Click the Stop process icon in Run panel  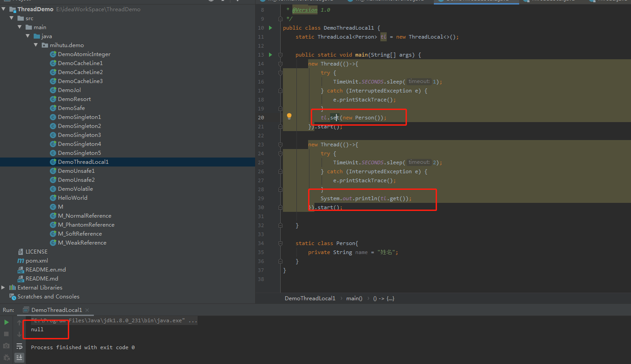pos(6,334)
